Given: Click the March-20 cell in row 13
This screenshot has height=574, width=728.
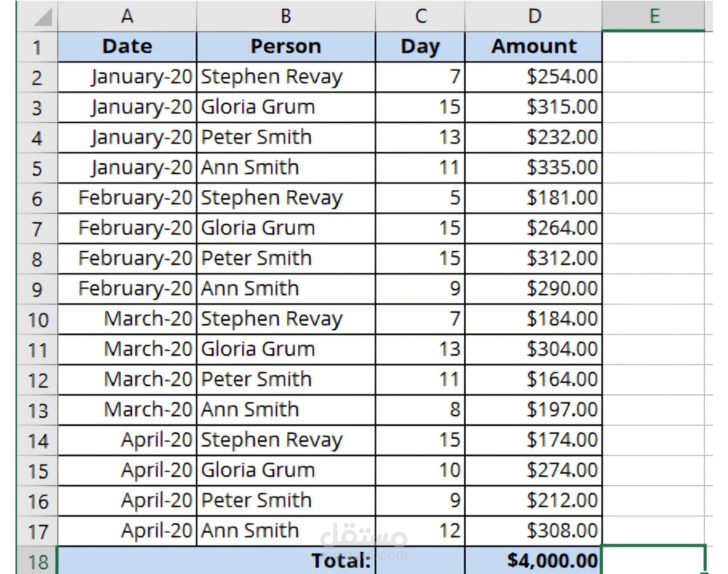Looking at the screenshot, I should pos(127,410).
